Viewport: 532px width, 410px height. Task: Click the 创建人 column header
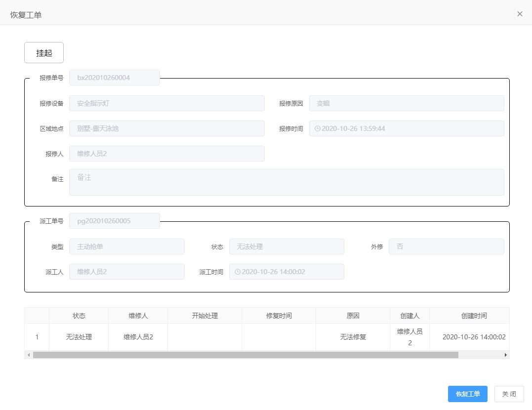tap(410, 316)
